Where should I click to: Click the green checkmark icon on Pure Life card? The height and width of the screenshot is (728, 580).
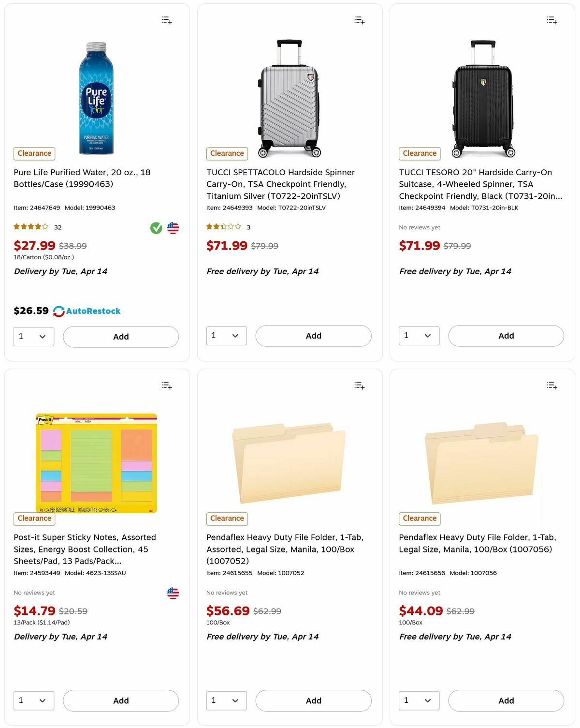pyautogui.click(x=156, y=228)
